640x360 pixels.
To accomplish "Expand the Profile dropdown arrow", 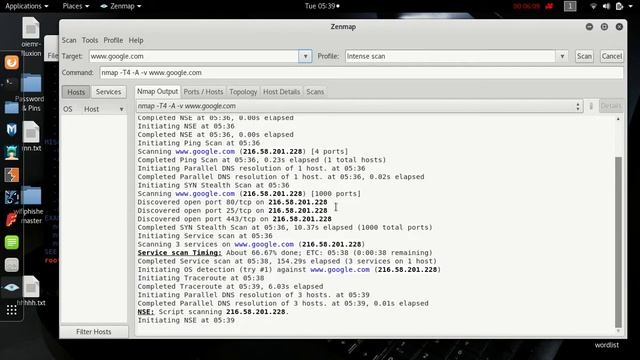I will tap(562, 56).
